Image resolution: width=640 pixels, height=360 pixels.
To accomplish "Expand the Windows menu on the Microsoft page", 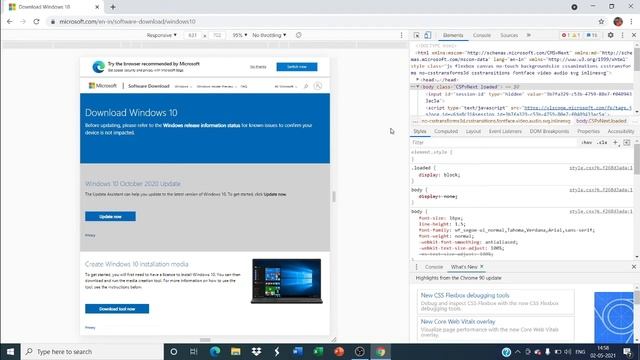I will (183, 87).
